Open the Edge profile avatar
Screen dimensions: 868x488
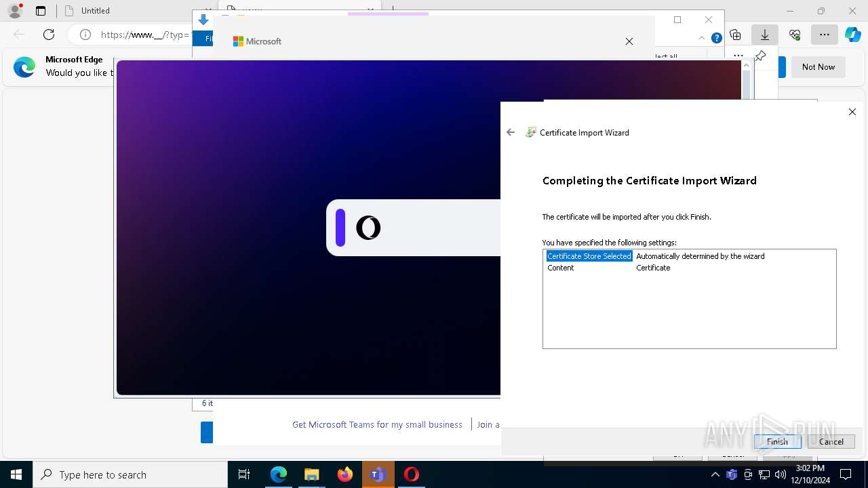[14, 11]
